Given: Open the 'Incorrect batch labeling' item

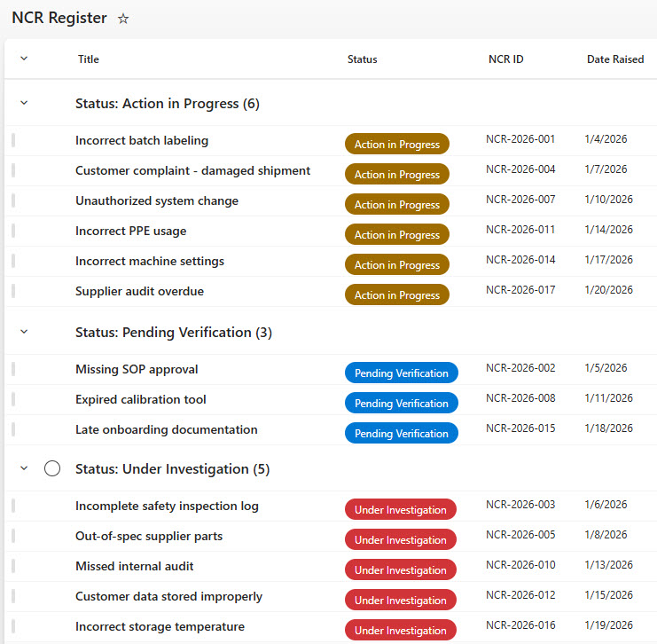Looking at the screenshot, I should point(142,140).
